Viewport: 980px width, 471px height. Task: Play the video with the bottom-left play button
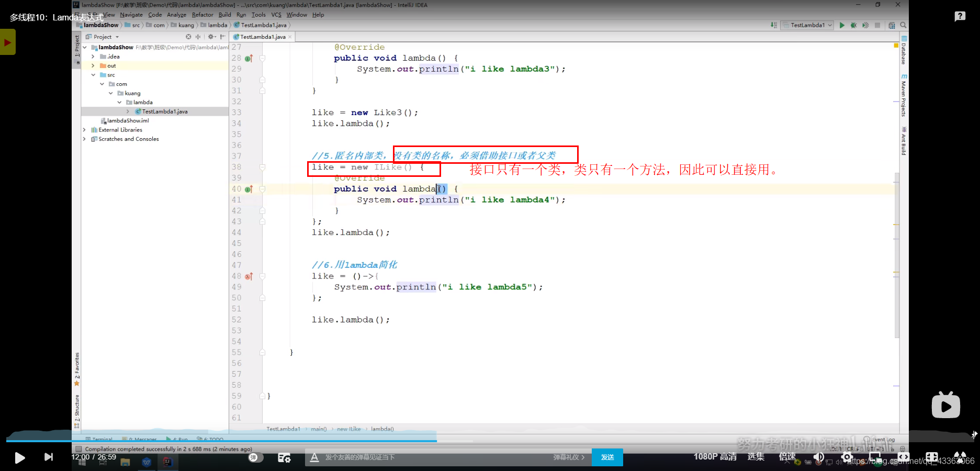coord(19,458)
